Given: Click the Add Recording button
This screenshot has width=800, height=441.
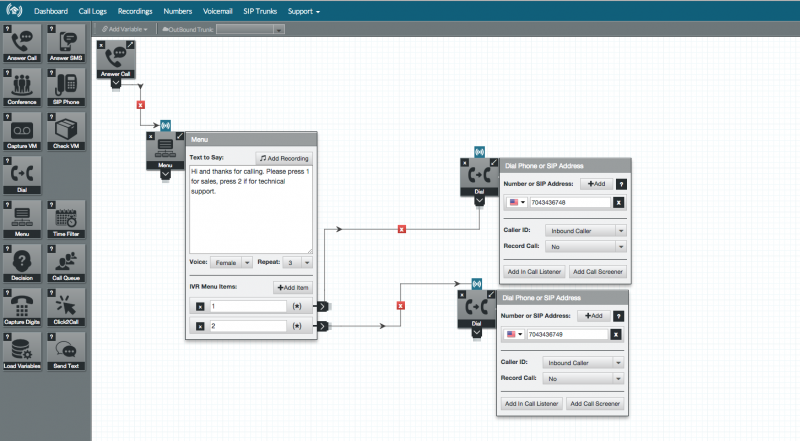Looking at the screenshot, I should click(284, 158).
